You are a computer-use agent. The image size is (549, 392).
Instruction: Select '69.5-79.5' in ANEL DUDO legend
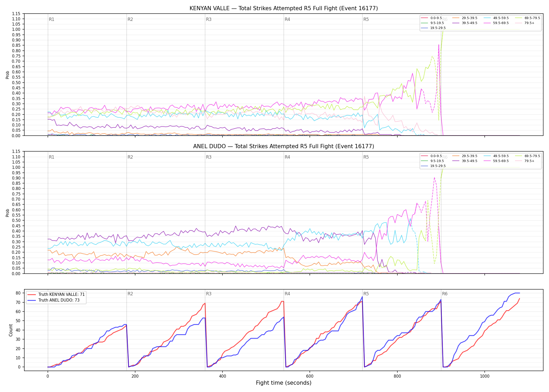532,156
